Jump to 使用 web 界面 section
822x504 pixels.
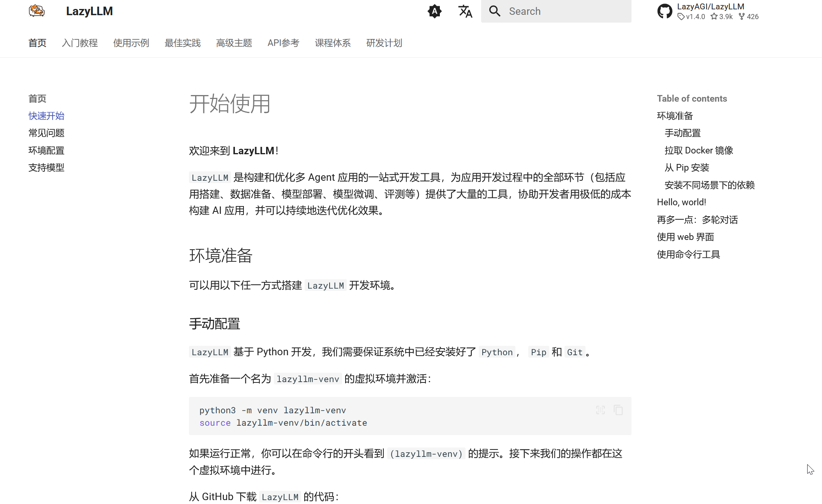(x=686, y=237)
